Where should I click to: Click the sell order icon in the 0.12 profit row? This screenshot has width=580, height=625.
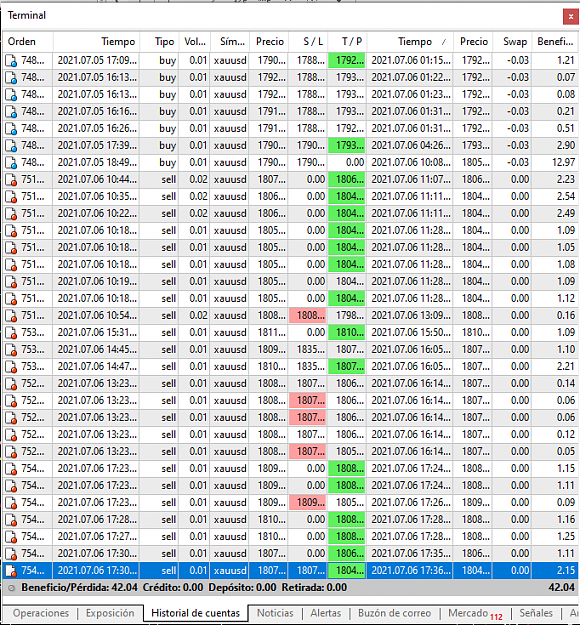click(x=11, y=435)
